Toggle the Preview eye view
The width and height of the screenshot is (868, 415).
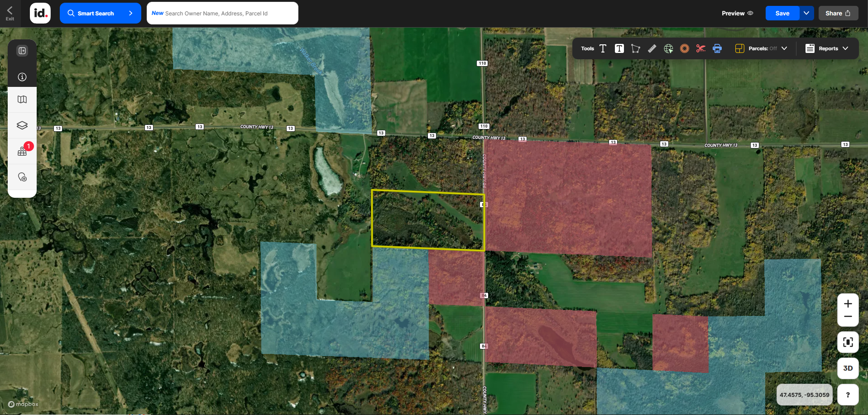pyautogui.click(x=737, y=13)
